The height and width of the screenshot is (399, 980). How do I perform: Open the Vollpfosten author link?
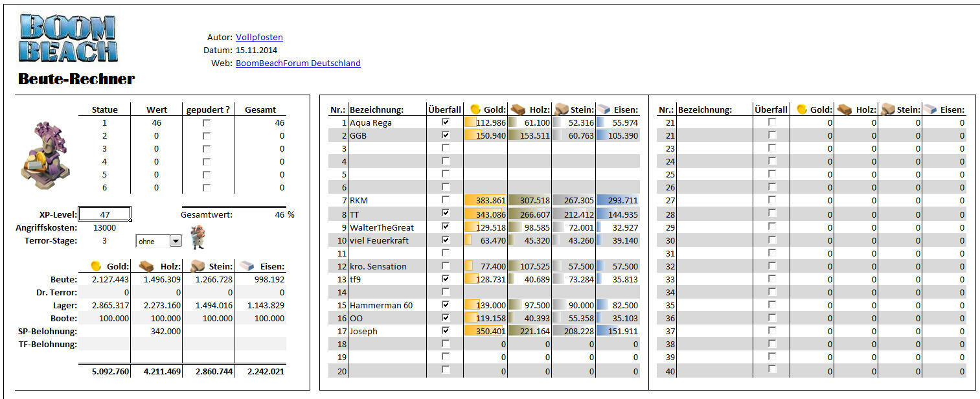(259, 38)
